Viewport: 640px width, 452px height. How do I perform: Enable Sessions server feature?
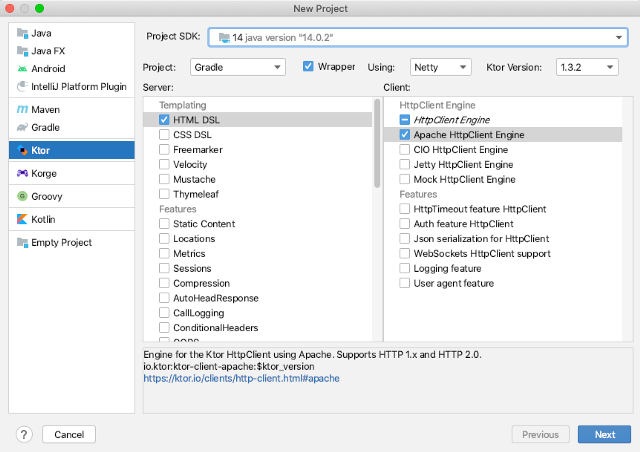[x=164, y=268]
